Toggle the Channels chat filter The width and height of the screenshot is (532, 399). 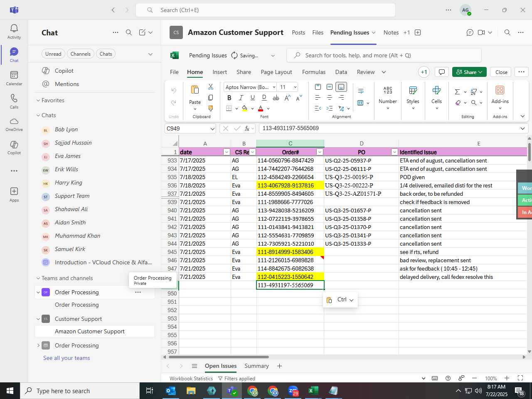tap(80, 54)
